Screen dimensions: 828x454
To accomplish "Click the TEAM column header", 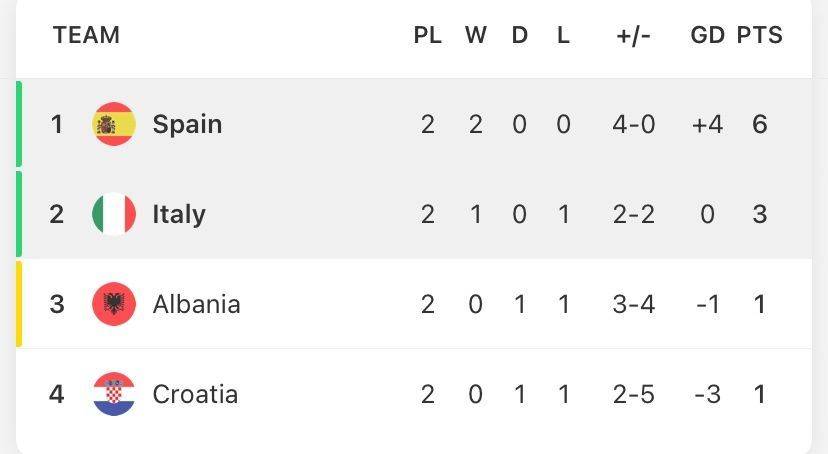I will click(86, 35).
